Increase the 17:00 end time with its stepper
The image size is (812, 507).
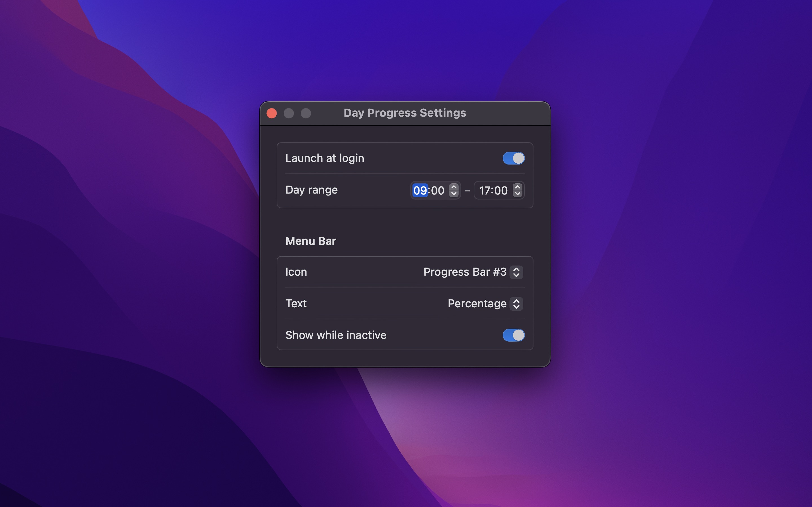click(517, 187)
